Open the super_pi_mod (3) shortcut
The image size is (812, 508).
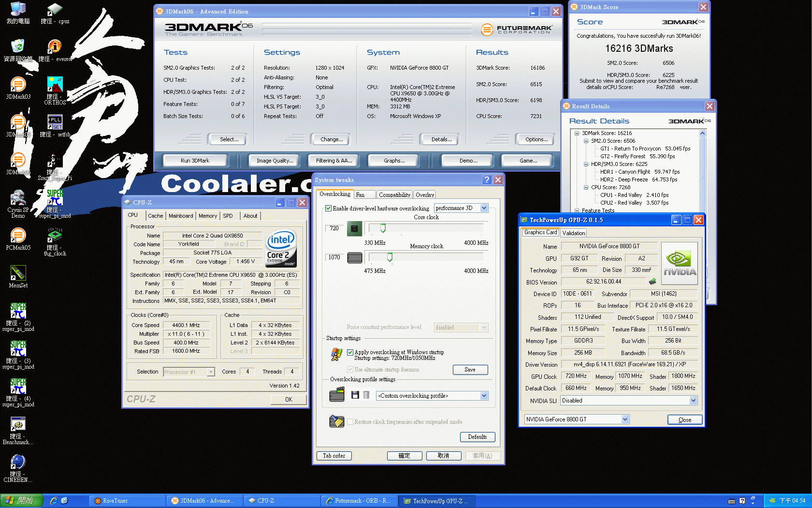point(18,355)
